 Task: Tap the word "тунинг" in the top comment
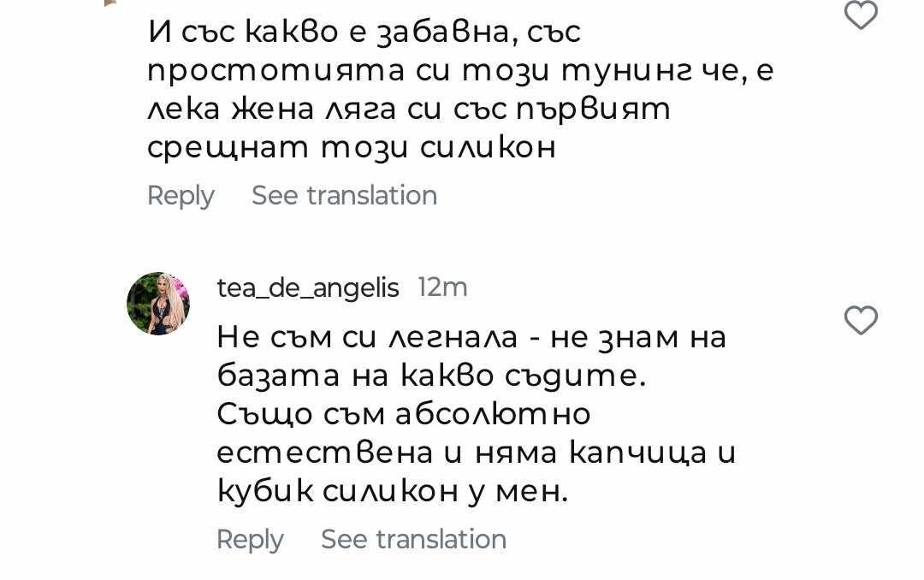point(611,71)
